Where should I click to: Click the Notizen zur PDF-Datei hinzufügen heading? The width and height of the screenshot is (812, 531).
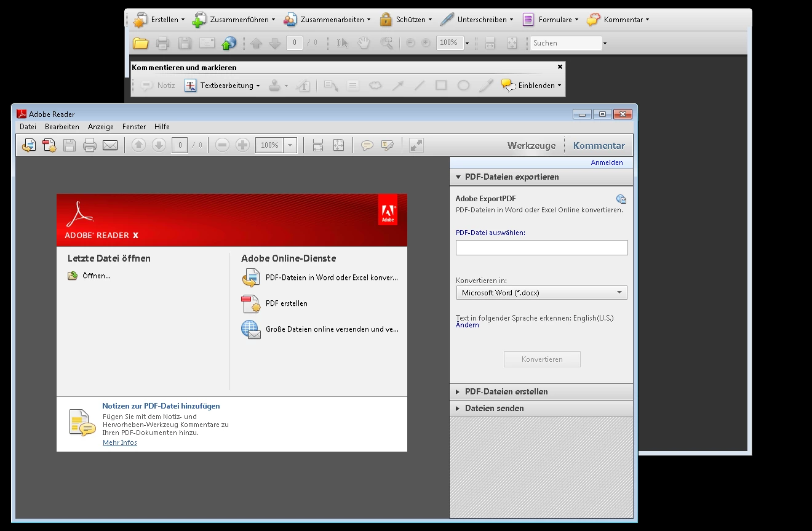point(161,406)
